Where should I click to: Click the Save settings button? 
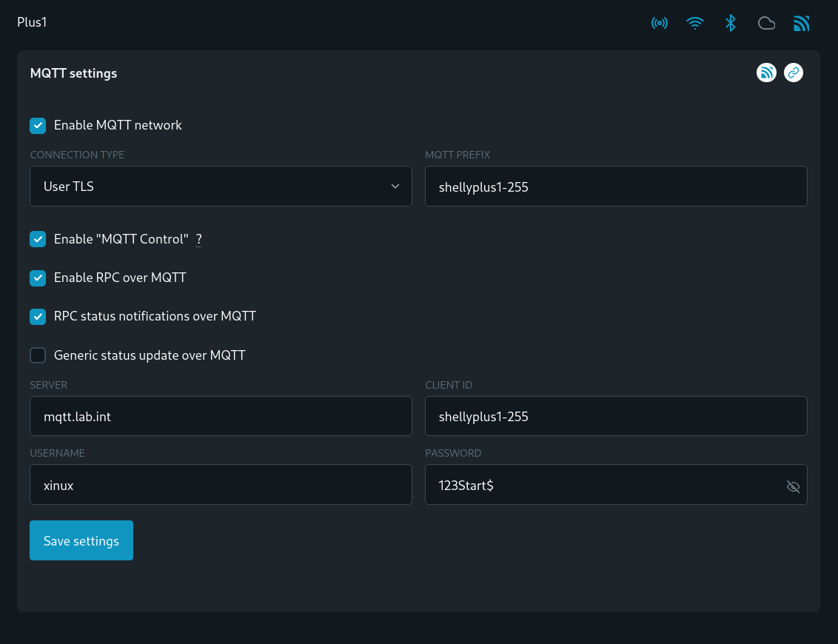click(81, 540)
